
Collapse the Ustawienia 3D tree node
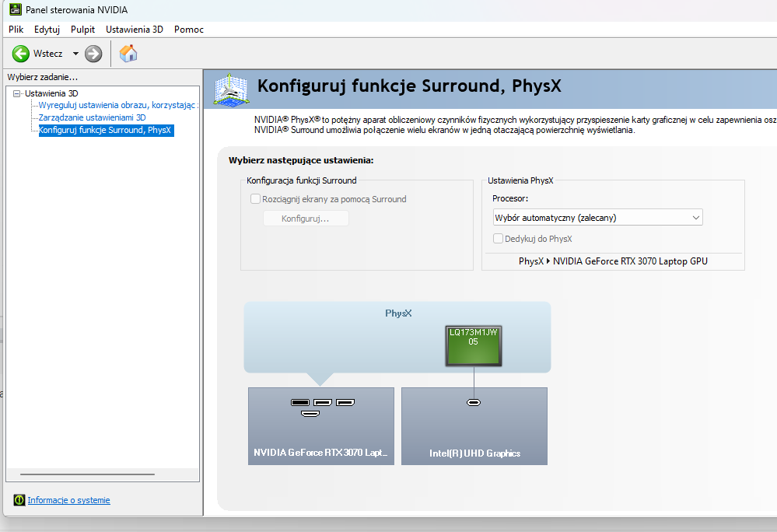[17, 93]
